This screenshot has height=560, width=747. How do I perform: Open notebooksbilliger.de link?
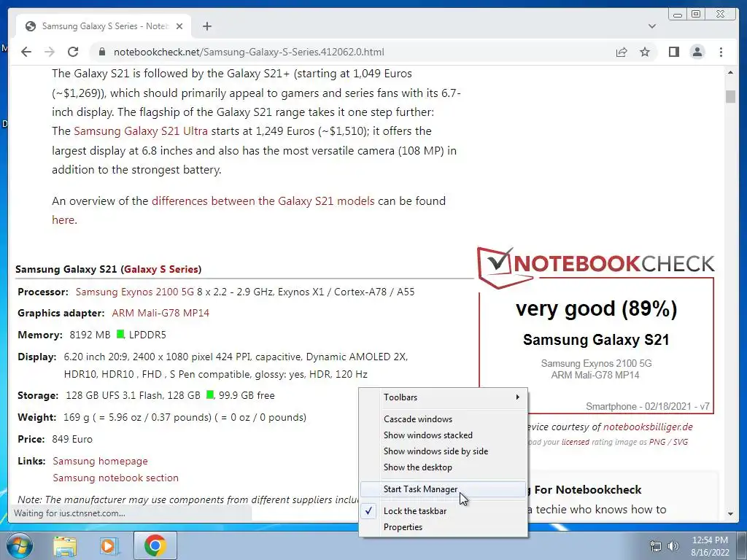[648, 427]
